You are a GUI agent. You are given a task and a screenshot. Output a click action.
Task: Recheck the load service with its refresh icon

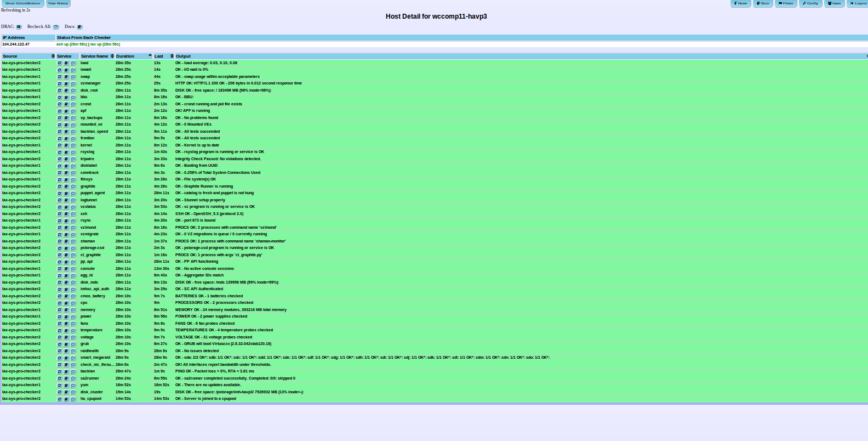click(x=60, y=63)
